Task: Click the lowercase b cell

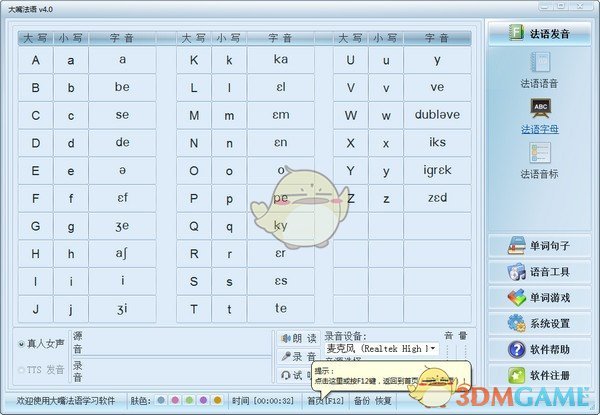Action: [71, 88]
